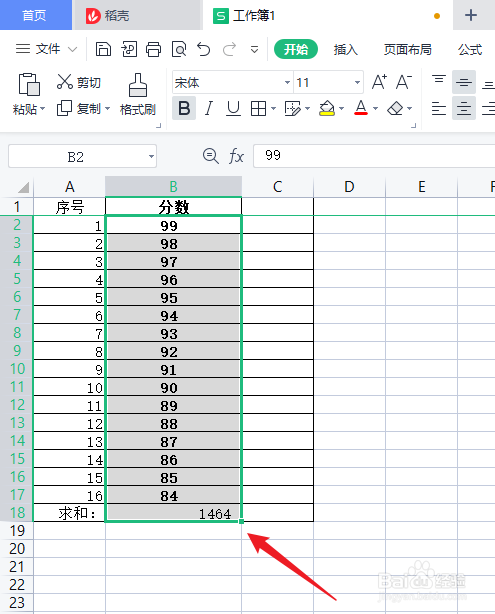495x614 pixels.
Task: Click the zoom magnifier beside fx
Action: tap(211, 156)
